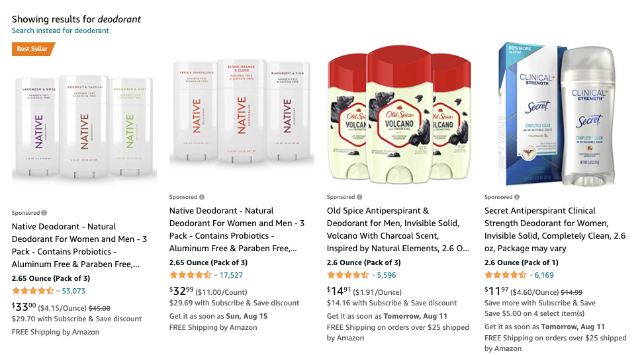
Task: Click $32.99 price of Native 3 pack
Action: point(181,291)
